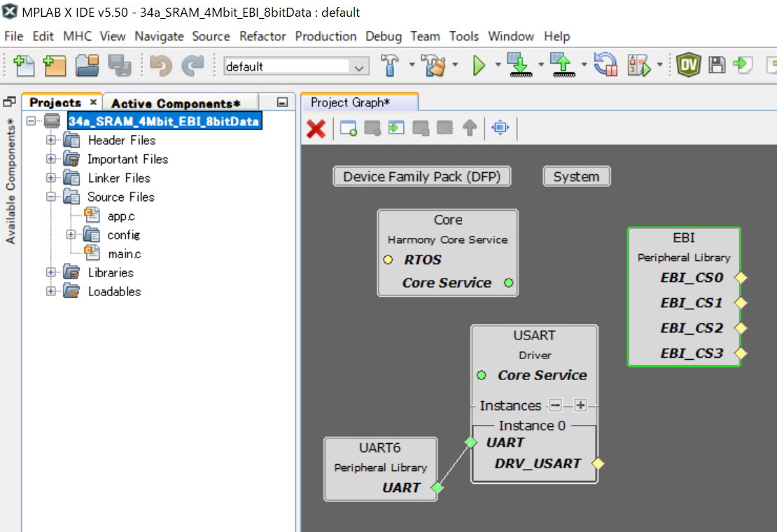Expand the Header Files folder

(50, 140)
